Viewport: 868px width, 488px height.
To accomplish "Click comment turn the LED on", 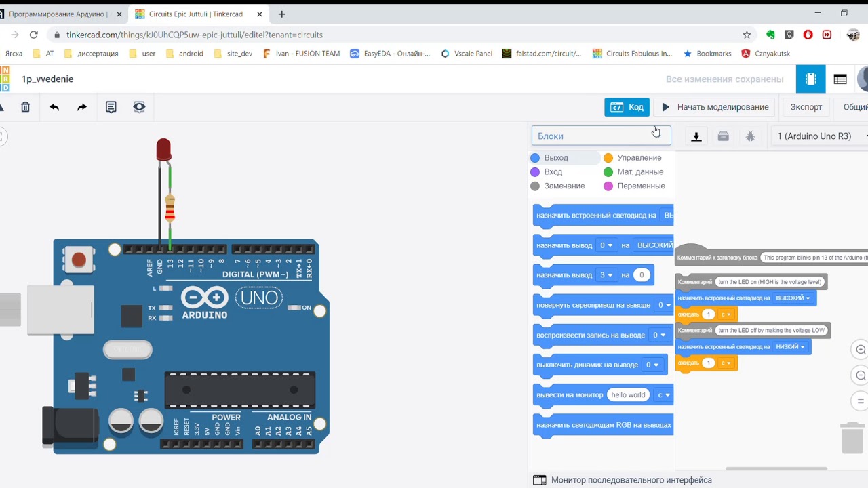I will pyautogui.click(x=770, y=282).
